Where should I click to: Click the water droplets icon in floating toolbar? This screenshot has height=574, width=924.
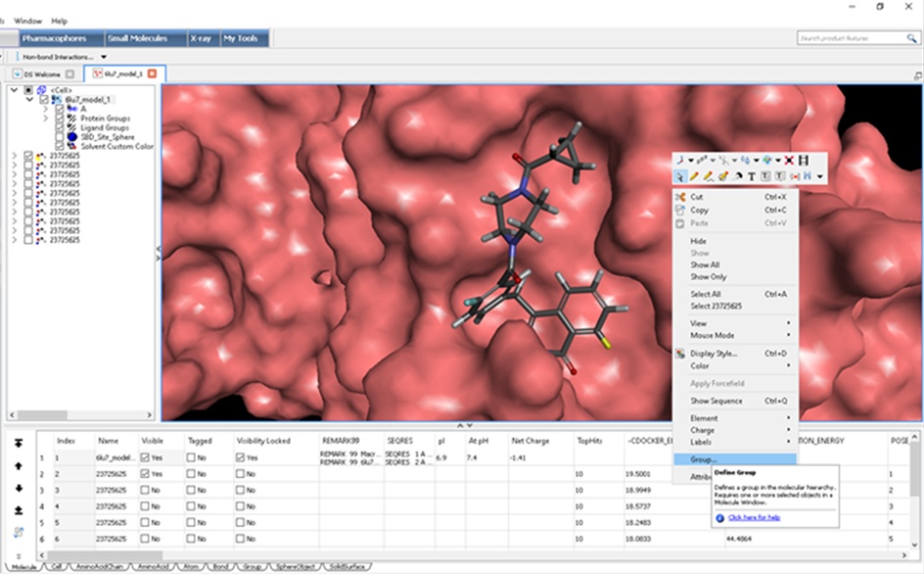point(746,160)
